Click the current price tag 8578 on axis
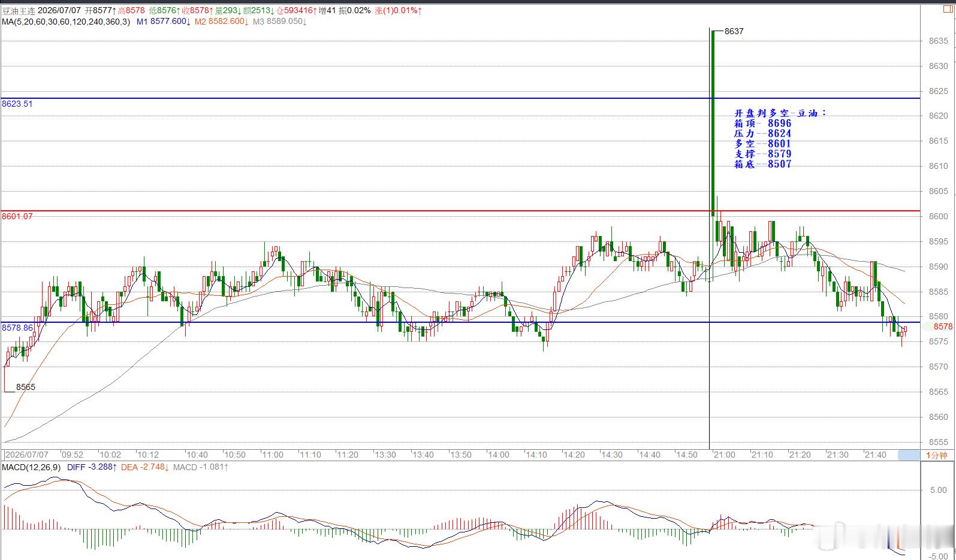The width and height of the screenshot is (956, 560). tap(943, 326)
